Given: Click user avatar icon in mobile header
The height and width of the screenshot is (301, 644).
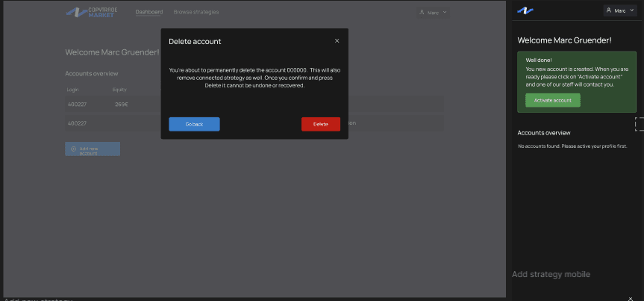Looking at the screenshot, I should click(x=609, y=10).
